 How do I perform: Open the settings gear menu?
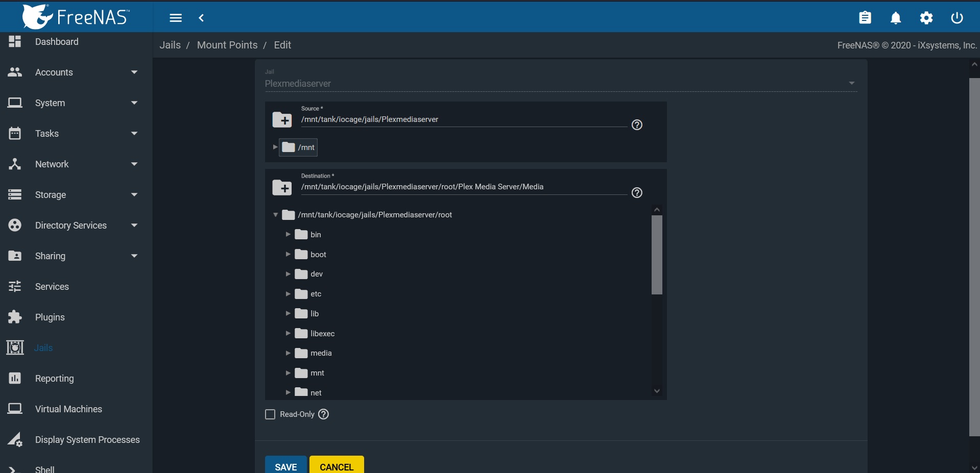coord(926,18)
